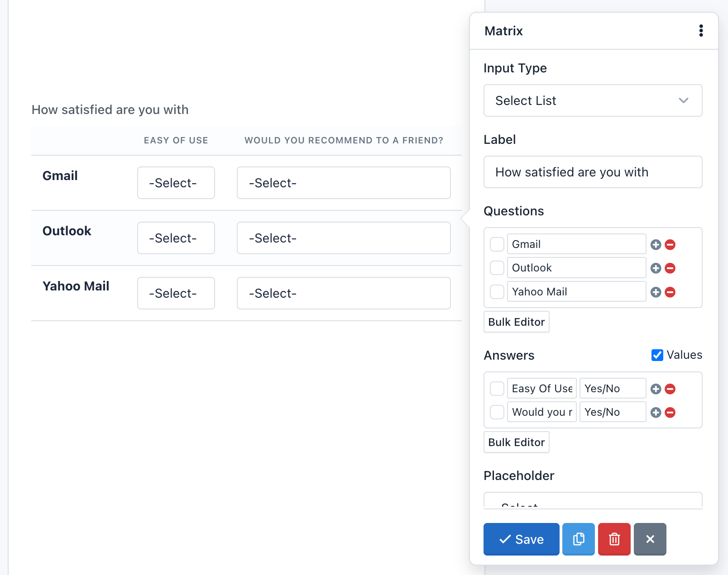Click the Yes/No value beside Easy Of Use
The image size is (728, 575).
tap(612, 388)
